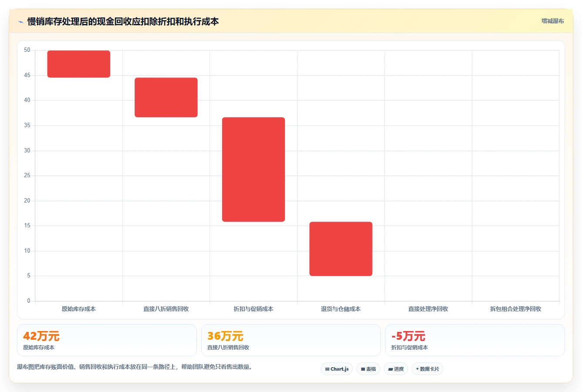Screen dimensions: 582x392
Task: Click the red bar for 直接八折销售回收
Action: pos(166,98)
